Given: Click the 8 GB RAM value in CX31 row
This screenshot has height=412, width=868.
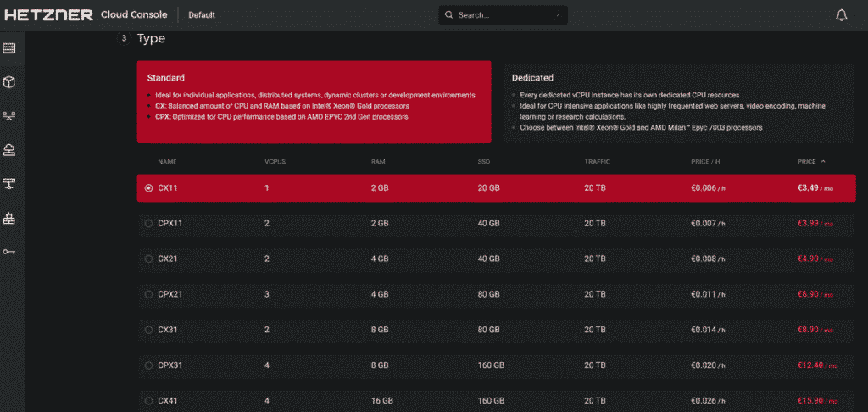Looking at the screenshot, I should pyautogui.click(x=380, y=330).
